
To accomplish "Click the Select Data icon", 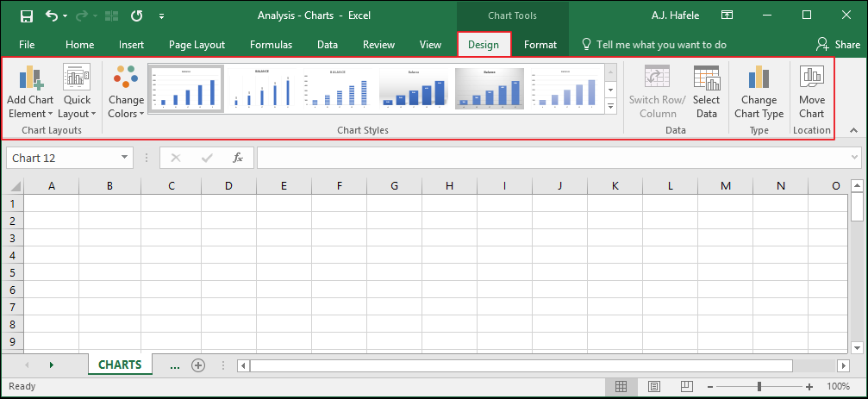I will point(706,78).
